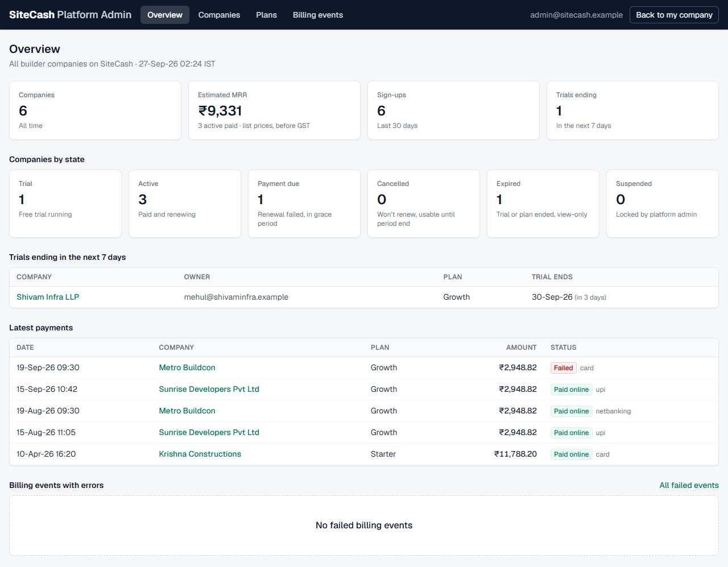Click the STATUS column header
This screenshot has width=728, height=567.
564,347
